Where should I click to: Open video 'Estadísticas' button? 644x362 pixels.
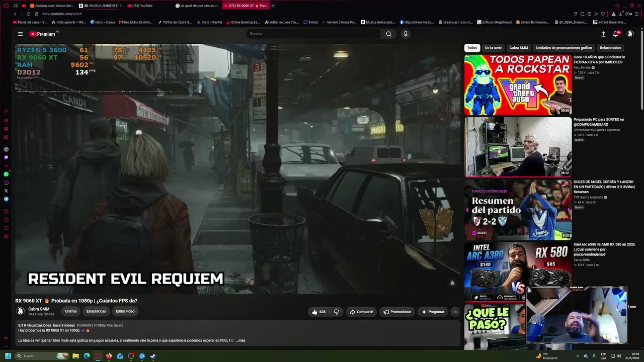96,311
